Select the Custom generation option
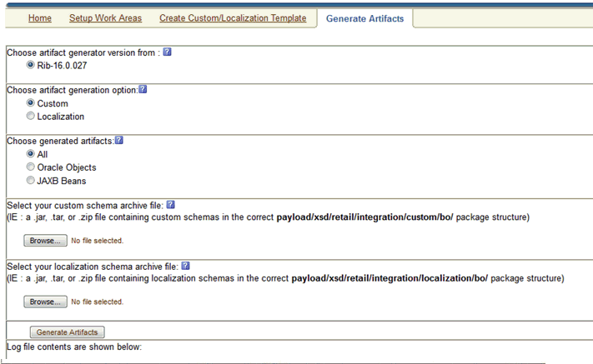The image size is (593, 364). coord(31,102)
